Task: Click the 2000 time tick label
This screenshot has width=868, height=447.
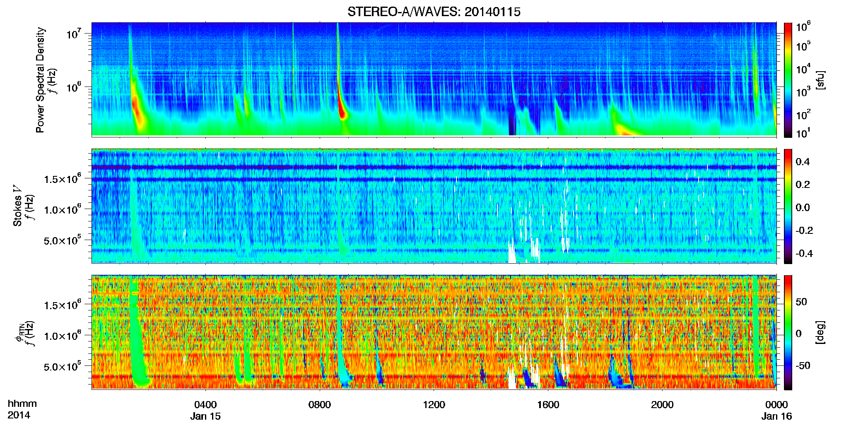Action: (662, 404)
